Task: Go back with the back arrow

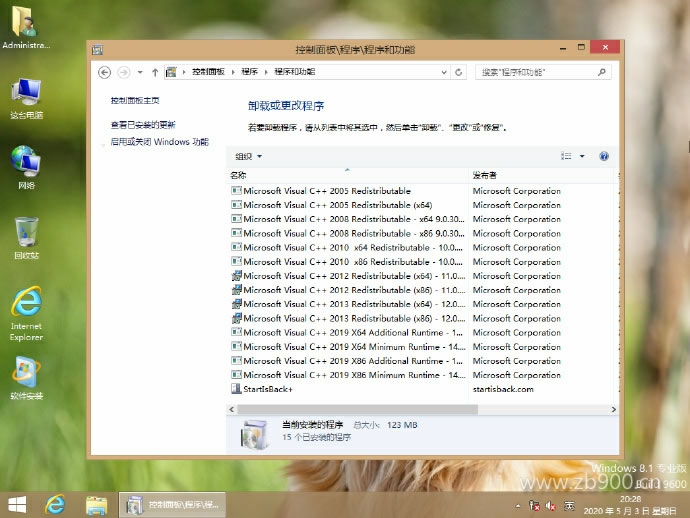Action: click(x=104, y=72)
